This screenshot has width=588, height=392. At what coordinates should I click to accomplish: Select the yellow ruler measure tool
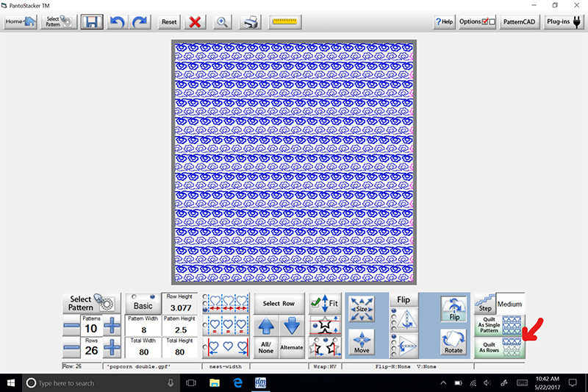(284, 21)
